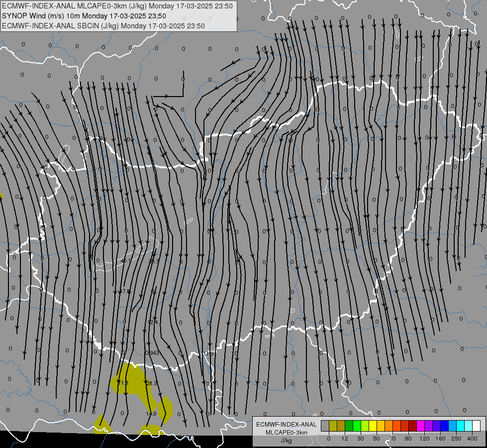Image resolution: width=487 pixels, height=448 pixels.
Task: Click the map value 28.3
Action: (152, 383)
